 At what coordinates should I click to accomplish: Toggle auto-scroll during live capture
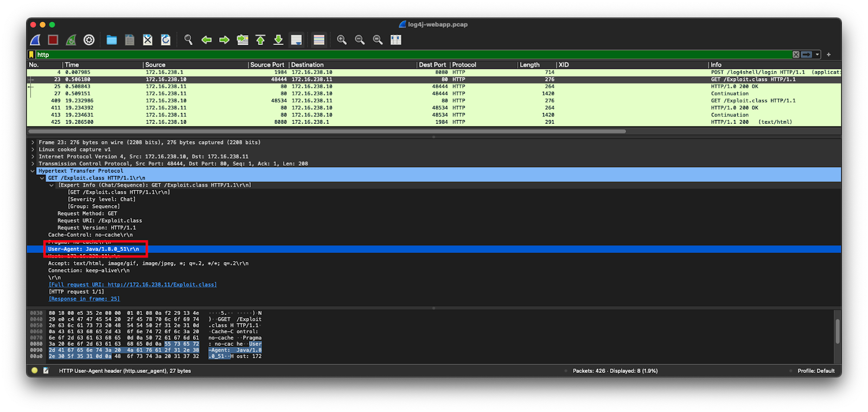pos(296,40)
